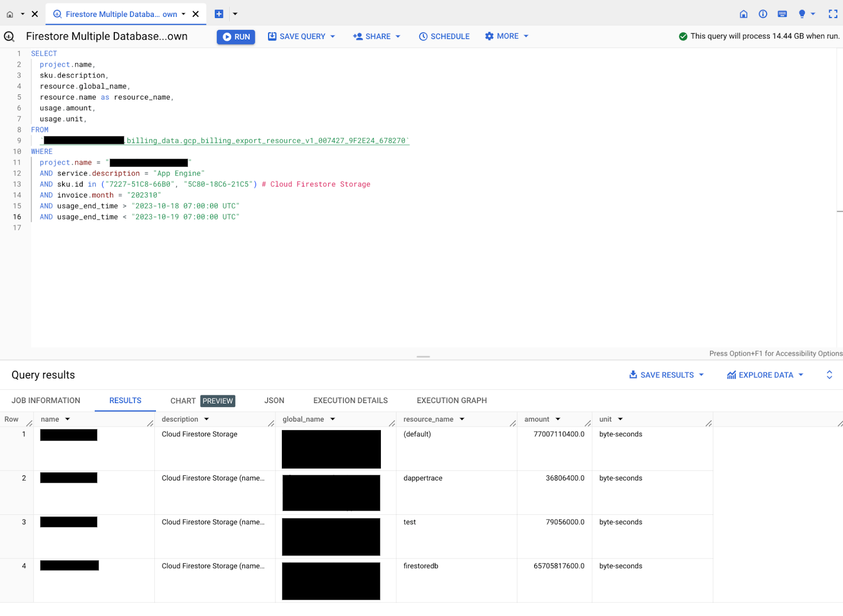Open global_name column dropdown menu

click(x=332, y=419)
